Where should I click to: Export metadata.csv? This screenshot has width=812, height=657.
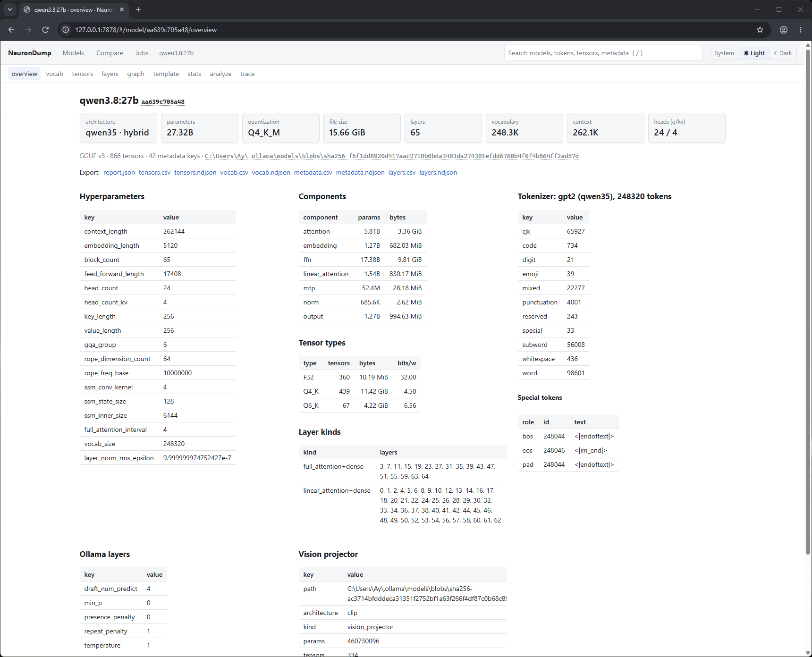(x=313, y=172)
